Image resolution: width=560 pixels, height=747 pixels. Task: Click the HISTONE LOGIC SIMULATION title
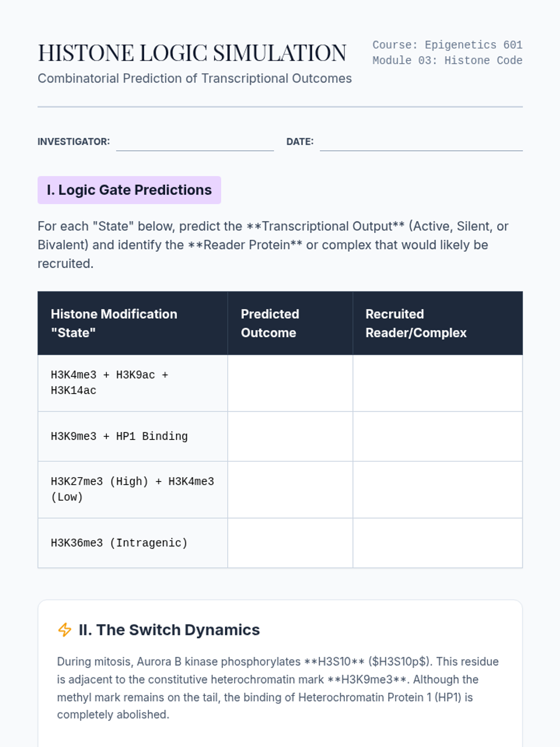coord(192,53)
